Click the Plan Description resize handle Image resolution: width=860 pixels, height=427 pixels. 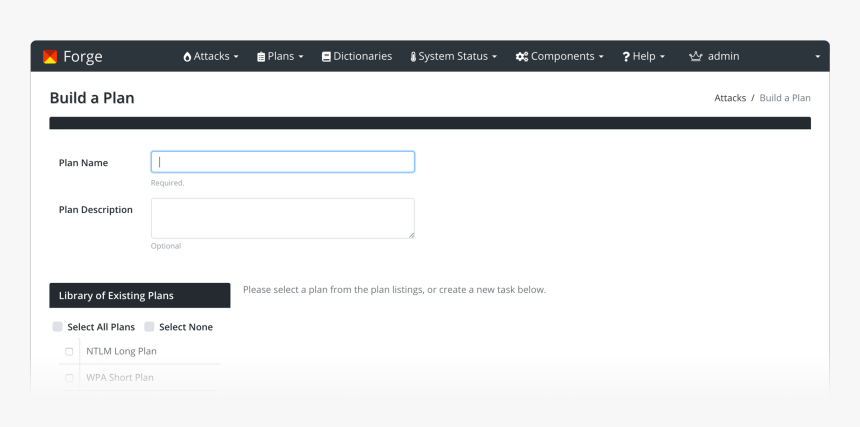pos(411,235)
